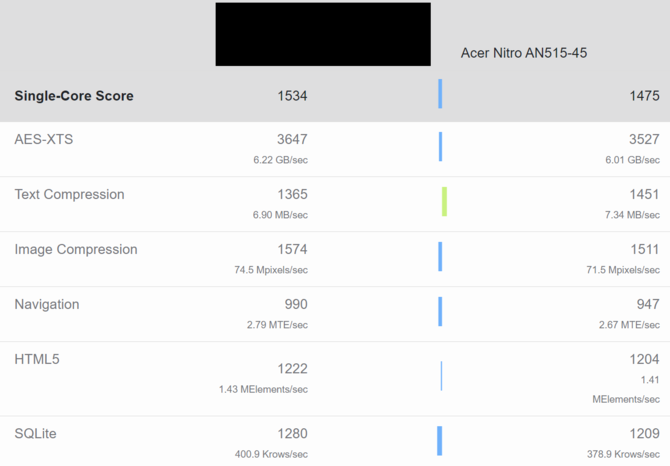Viewport: 670px width, 466px height.
Task: Click the blue Navigation comparison bar
Action: click(x=440, y=311)
